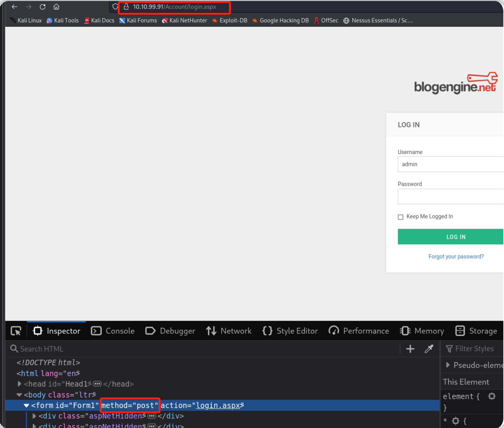The image size is (504, 428).
Task: Activate the element picker icon in devtools
Action: [x=16, y=331]
